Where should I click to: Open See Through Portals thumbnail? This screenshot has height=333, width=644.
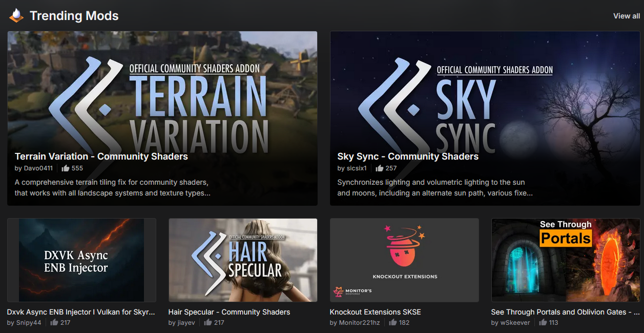(566, 260)
